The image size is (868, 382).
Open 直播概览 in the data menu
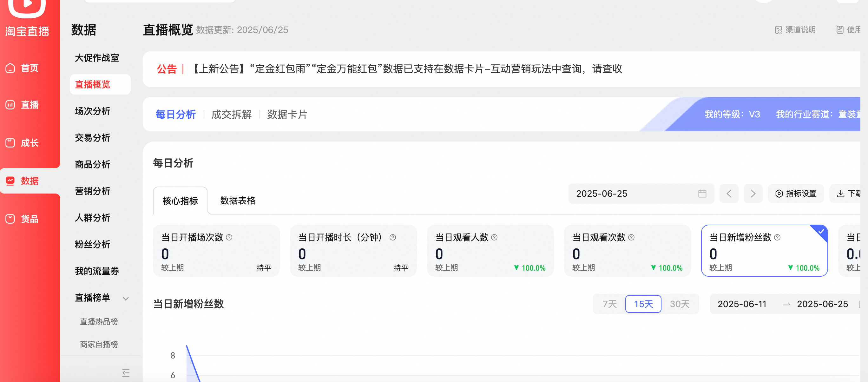point(100,84)
